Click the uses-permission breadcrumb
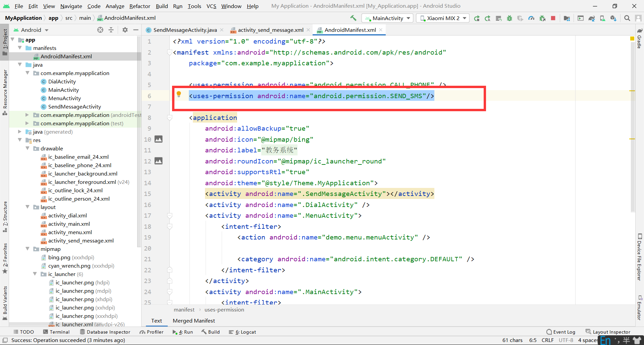The width and height of the screenshot is (644, 345). point(224,309)
